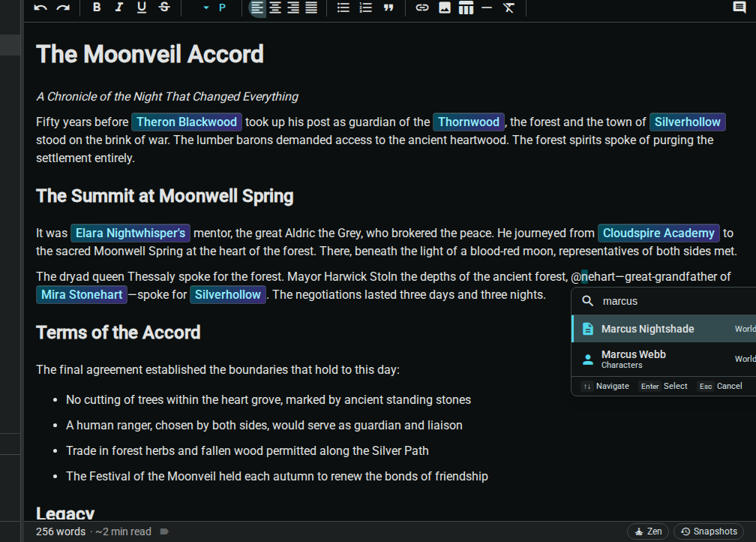Open the Mira Stonehart link
Image resolution: width=756 pixels, height=542 pixels.
(82, 294)
